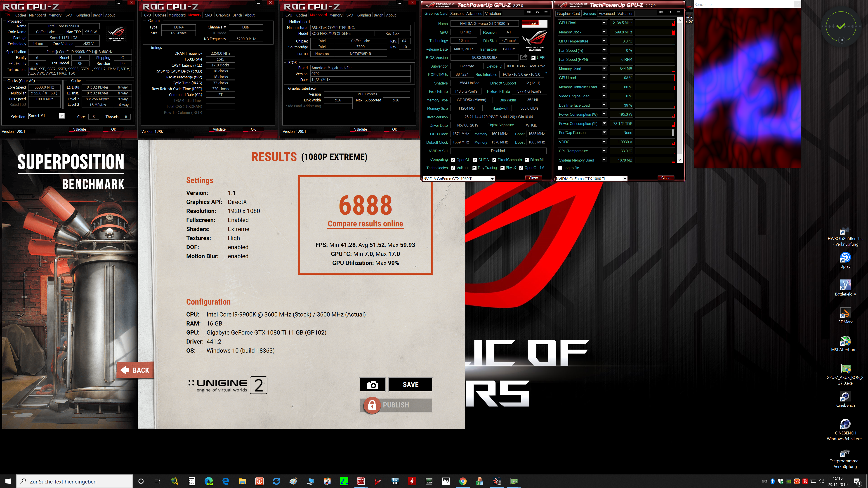Click Windows Start button
Image resolution: width=868 pixels, height=488 pixels.
coord(8,481)
